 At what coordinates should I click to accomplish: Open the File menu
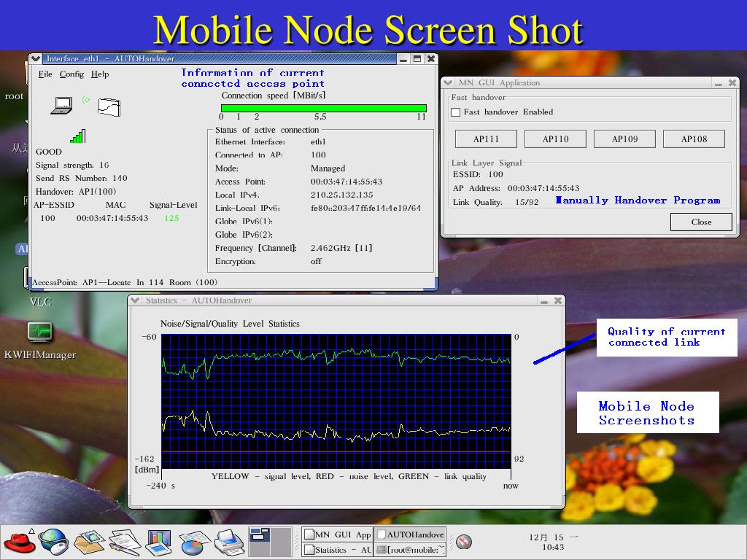point(45,74)
